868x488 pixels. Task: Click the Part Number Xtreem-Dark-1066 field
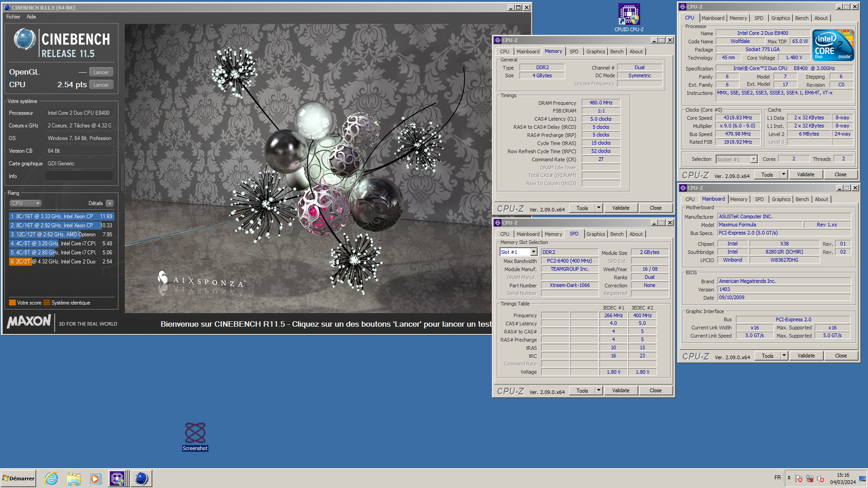click(x=570, y=285)
